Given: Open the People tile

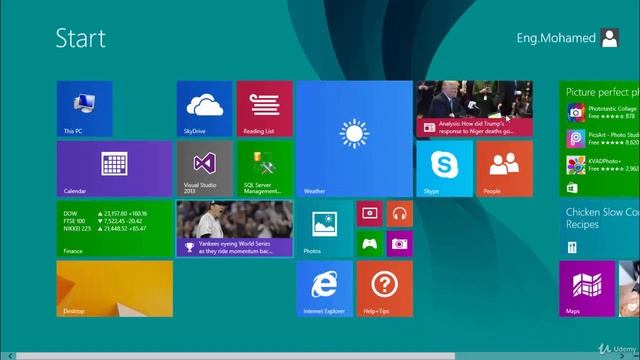Looking at the screenshot, I should [x=504, y=169].
